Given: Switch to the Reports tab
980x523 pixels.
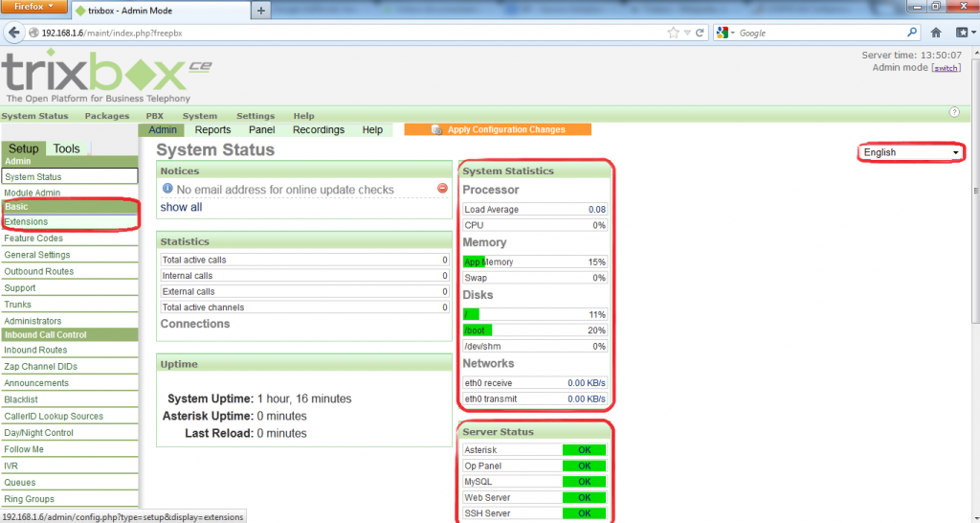Looking at the screenshot, I should [212, 130].
